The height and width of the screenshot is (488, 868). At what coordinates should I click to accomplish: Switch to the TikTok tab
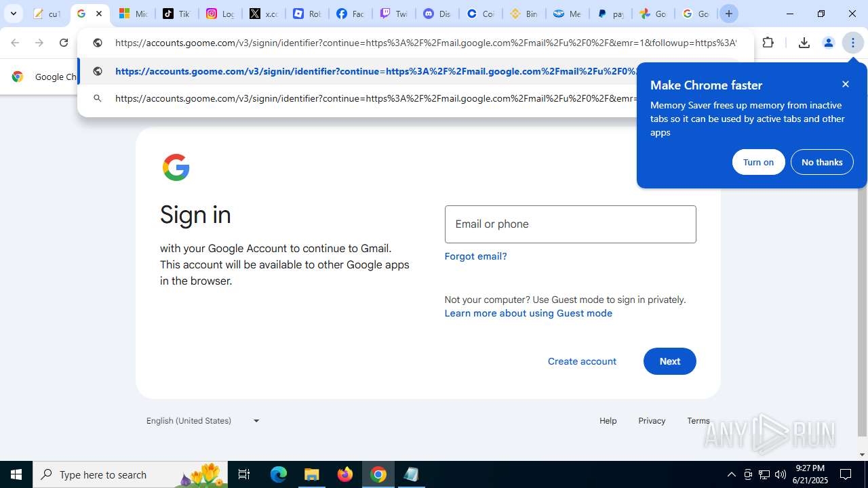coord(176,14)
